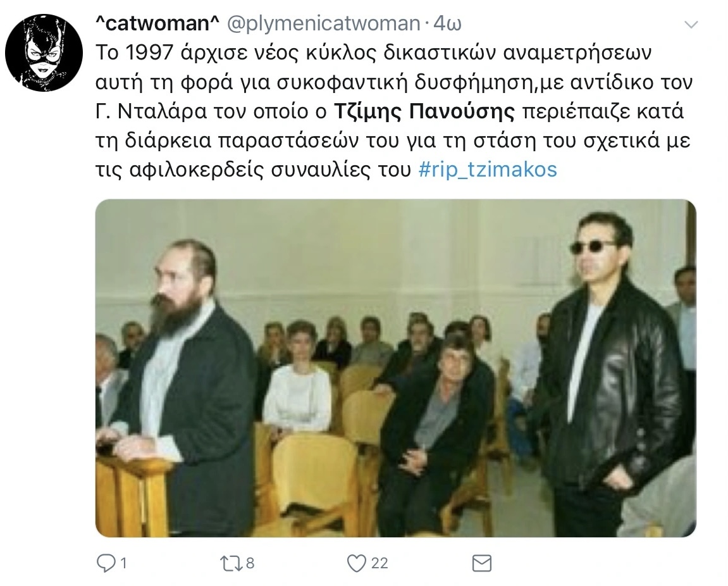728x586 pixels.
Task: Open the catwoman mask profile avatar
Action: [44, 53]
